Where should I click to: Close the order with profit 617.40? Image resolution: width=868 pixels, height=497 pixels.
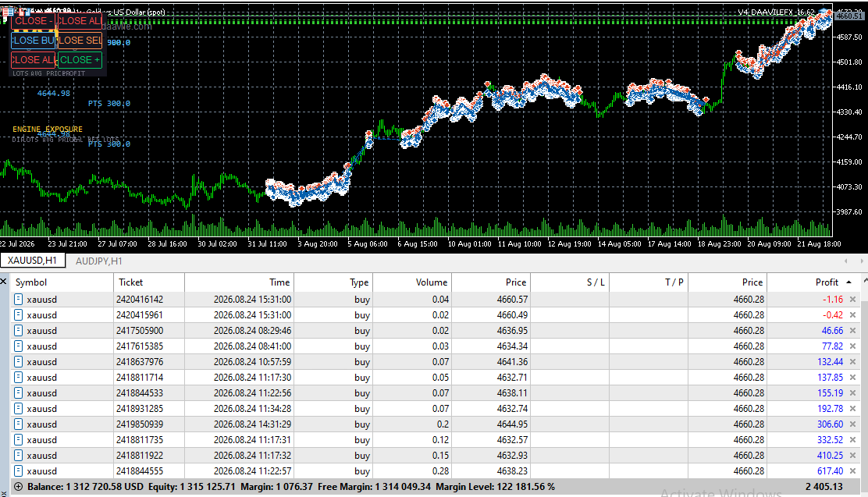(852, 471)
